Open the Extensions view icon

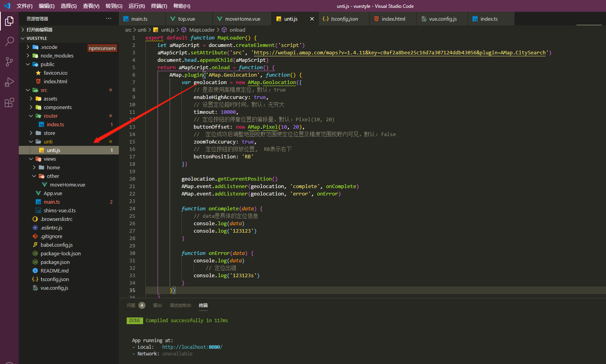[x=9, y=102]
